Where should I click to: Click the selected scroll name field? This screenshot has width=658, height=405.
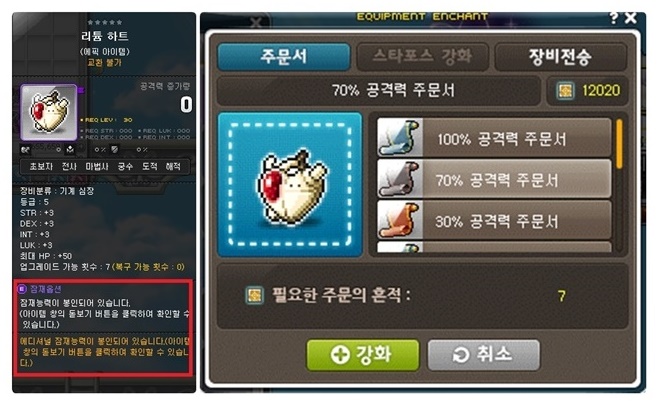point(379,90)
